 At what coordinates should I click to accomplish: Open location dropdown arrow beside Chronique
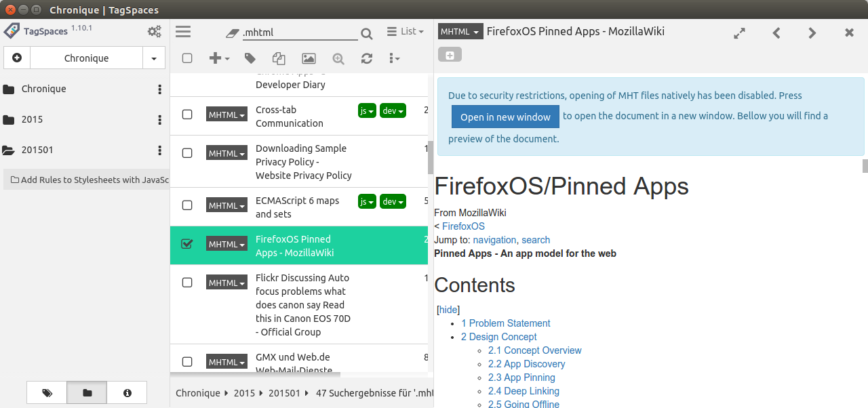click(154, 58)
